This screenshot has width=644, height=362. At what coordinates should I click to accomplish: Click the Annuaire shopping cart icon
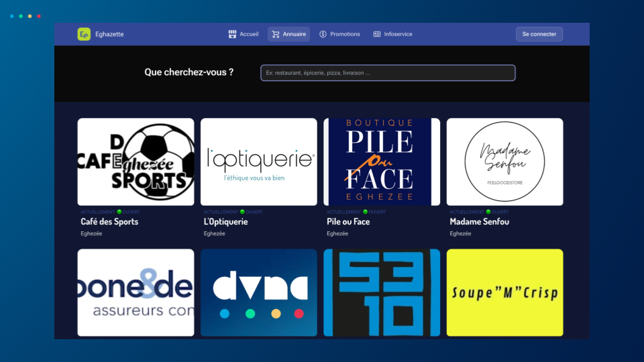276,34
